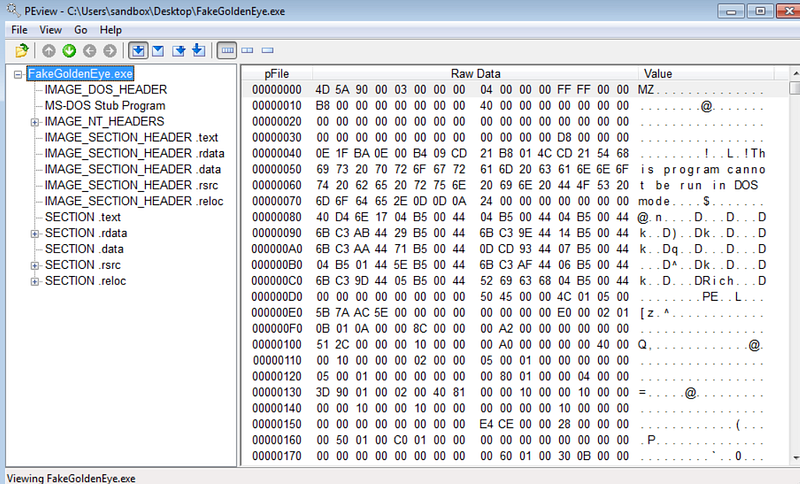Image resolution: width=800 pixels, height=484 pixels.
Task: Click offset 00000040 in pFile column
Action: click(x=277, y=154)
